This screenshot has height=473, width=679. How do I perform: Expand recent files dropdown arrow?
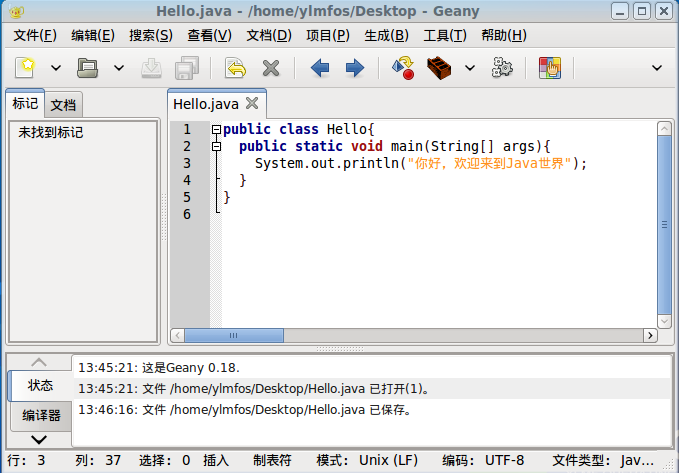tap(119, 68)
